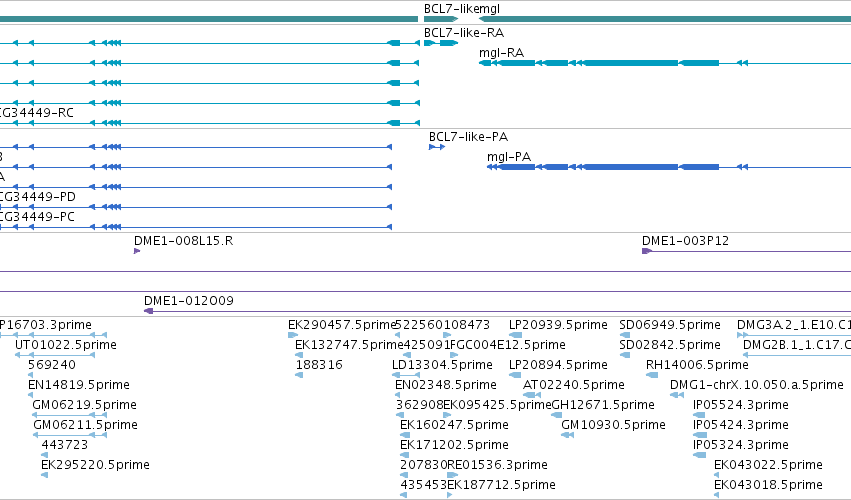Click the LD13304.5prime EST label
This screenshot has height=500, width=851.
tap(442, 365)
